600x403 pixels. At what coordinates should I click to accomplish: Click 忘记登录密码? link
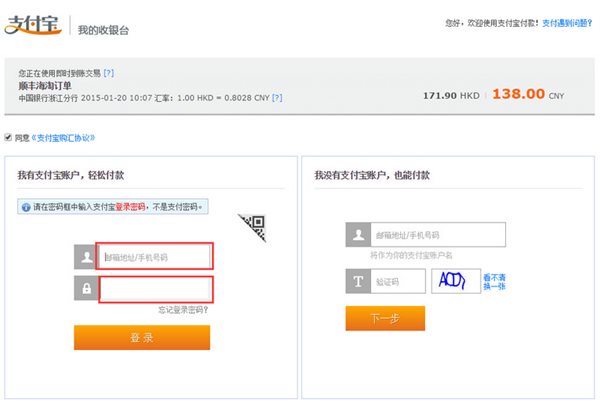click(x=184, y=309)
